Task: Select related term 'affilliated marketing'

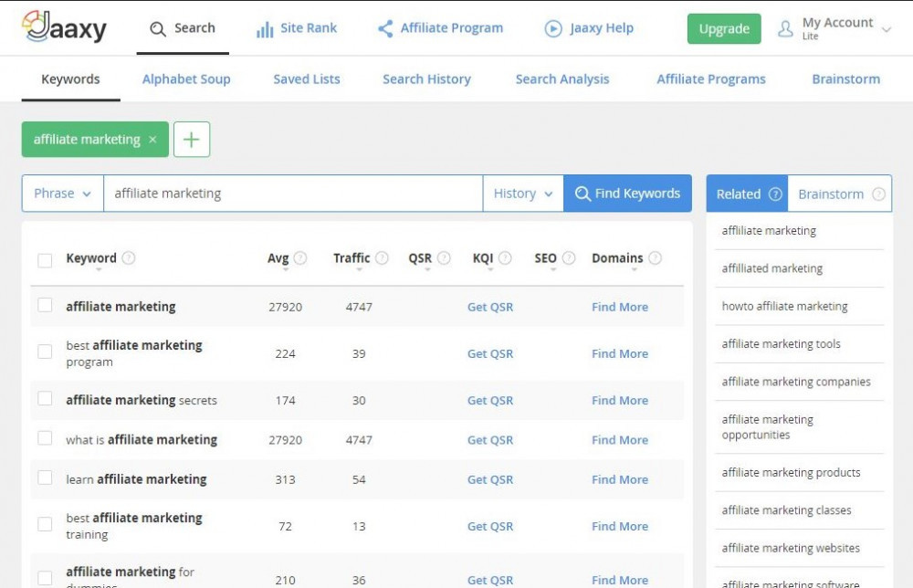Action: 772,268
